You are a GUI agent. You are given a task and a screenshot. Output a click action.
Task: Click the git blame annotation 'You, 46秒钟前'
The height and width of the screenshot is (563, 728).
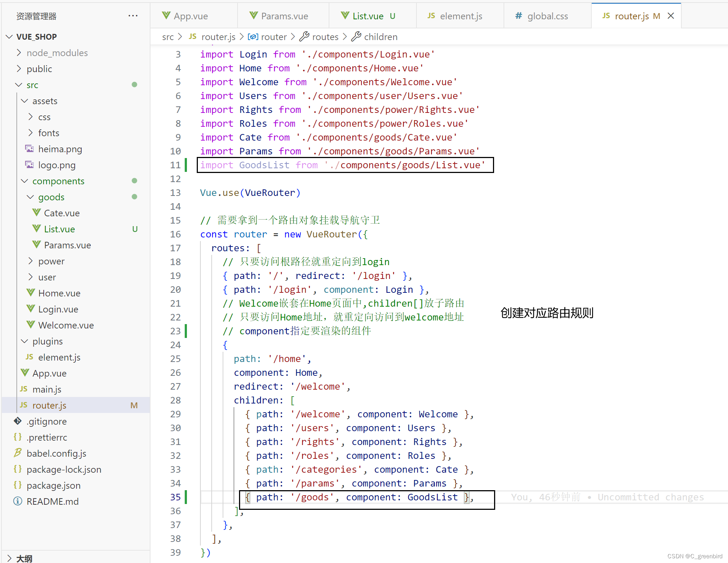545,497
